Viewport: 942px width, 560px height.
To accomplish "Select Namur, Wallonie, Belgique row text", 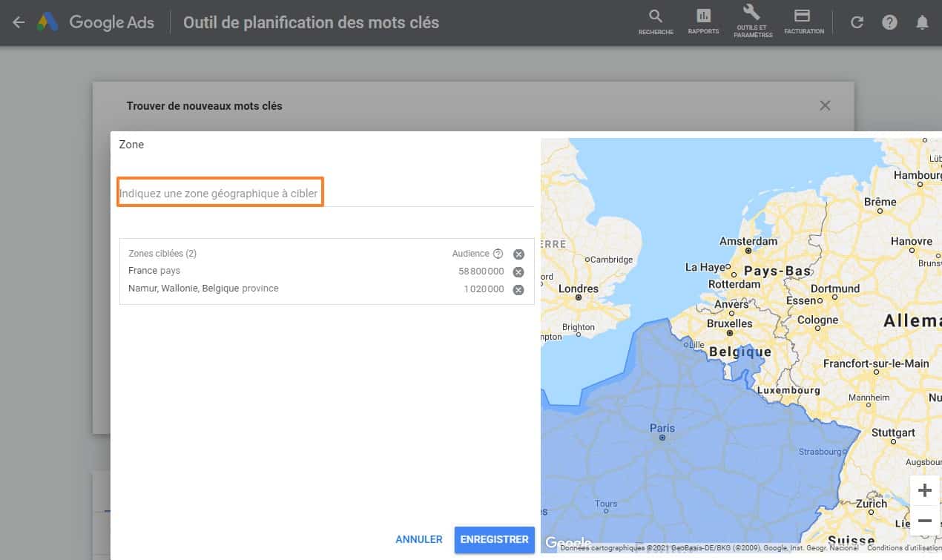I will (203, 289).
